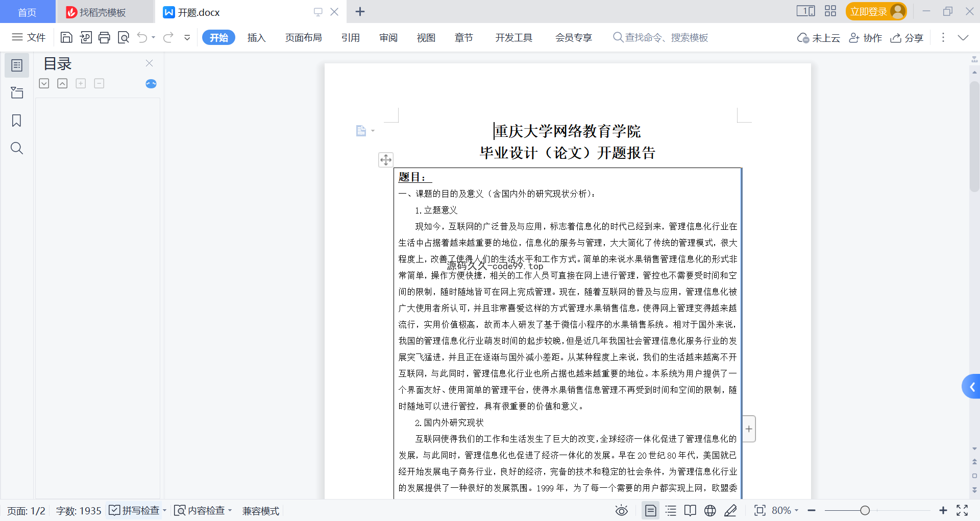Image resolution: width=980 pixels, height=521 pixels.
Task: Switch to 首页 home tab
Action: [27, 12]
